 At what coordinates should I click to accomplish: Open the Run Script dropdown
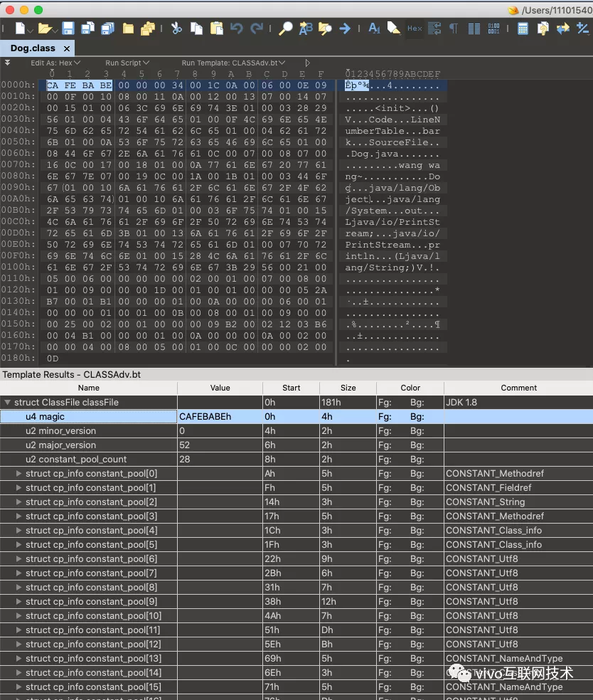pos(127,63)
